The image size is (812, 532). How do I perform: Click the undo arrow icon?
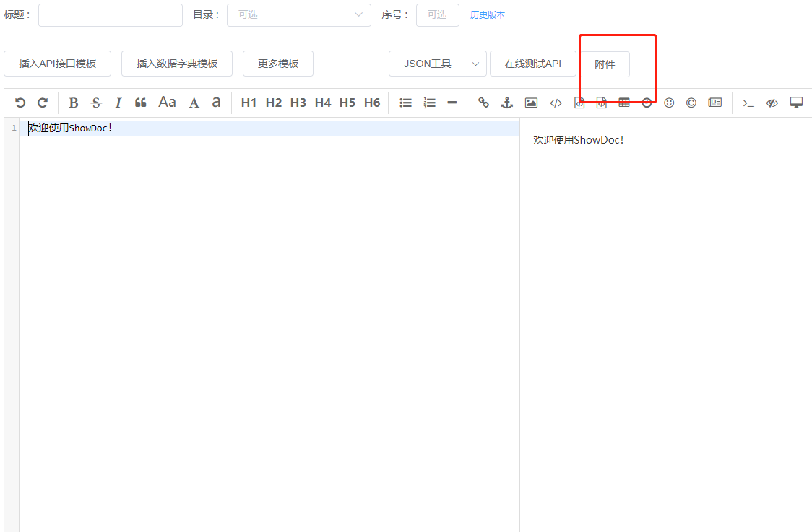tap(20, 103)
